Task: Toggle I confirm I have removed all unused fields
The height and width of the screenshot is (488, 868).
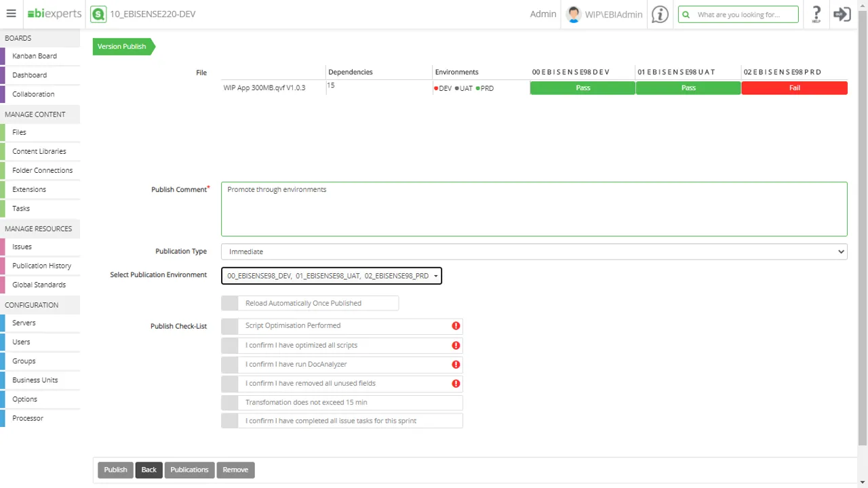Action: pos(230,384)
